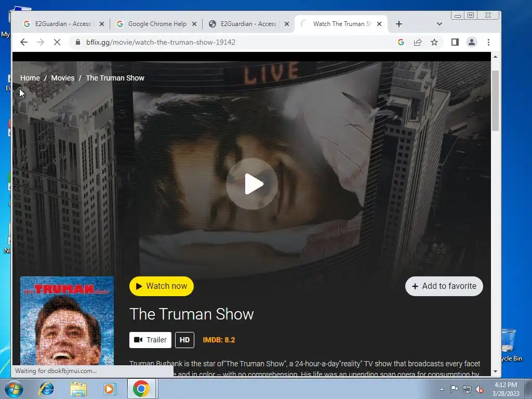Go back to the previous page

click(x=24, y=43)
